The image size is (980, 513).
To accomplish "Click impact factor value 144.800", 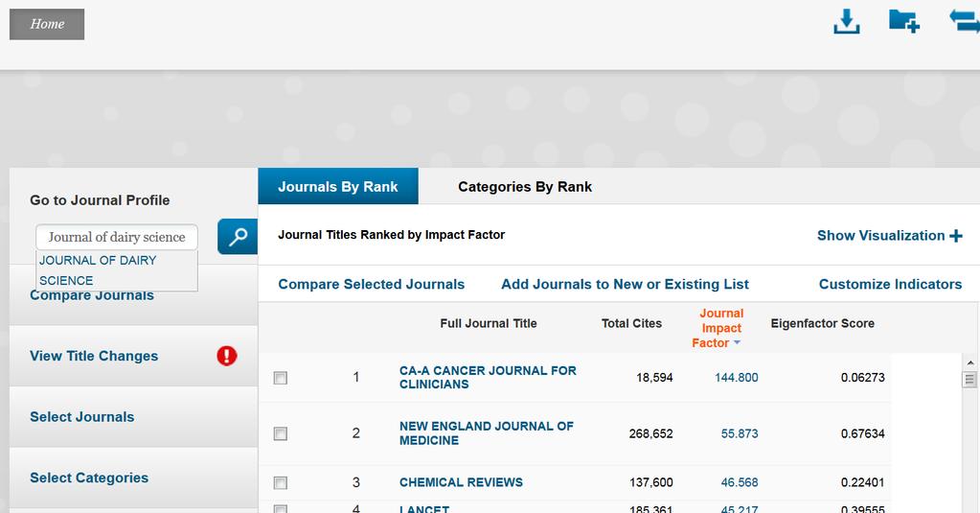I will (737, 377).
